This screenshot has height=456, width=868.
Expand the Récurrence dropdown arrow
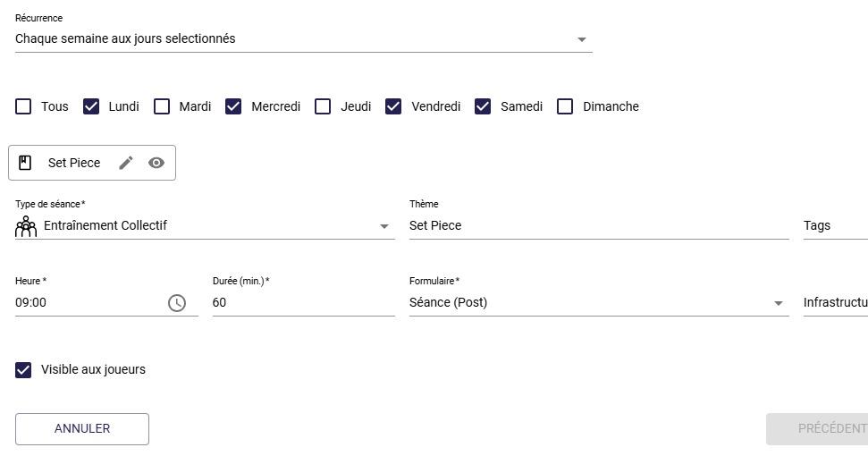pos(581,39)
